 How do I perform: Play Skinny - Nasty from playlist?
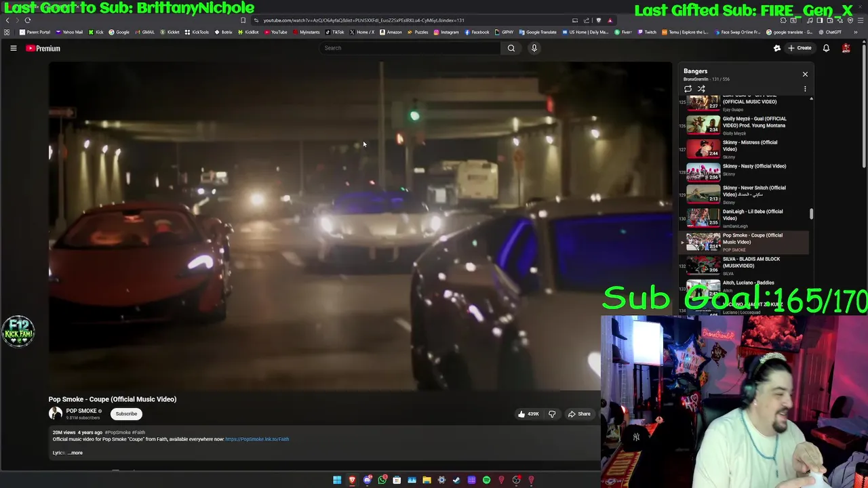pos(744,172)
